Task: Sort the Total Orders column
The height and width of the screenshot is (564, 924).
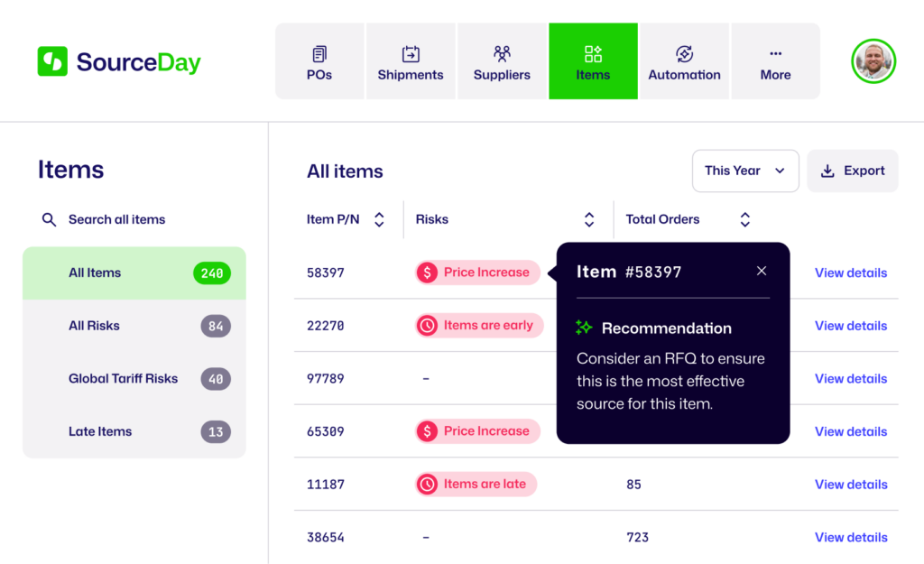Action: click(744, 219)
